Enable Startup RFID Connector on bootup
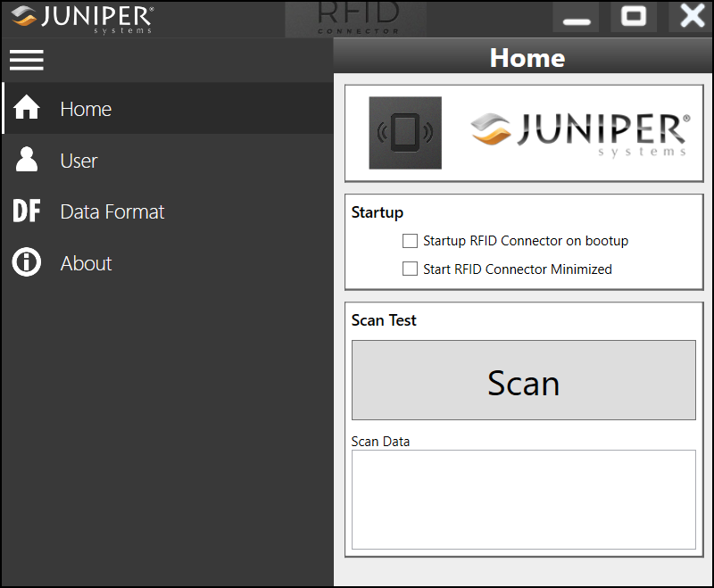This screenshot has width=714, height=588. [x=411, y=241]
